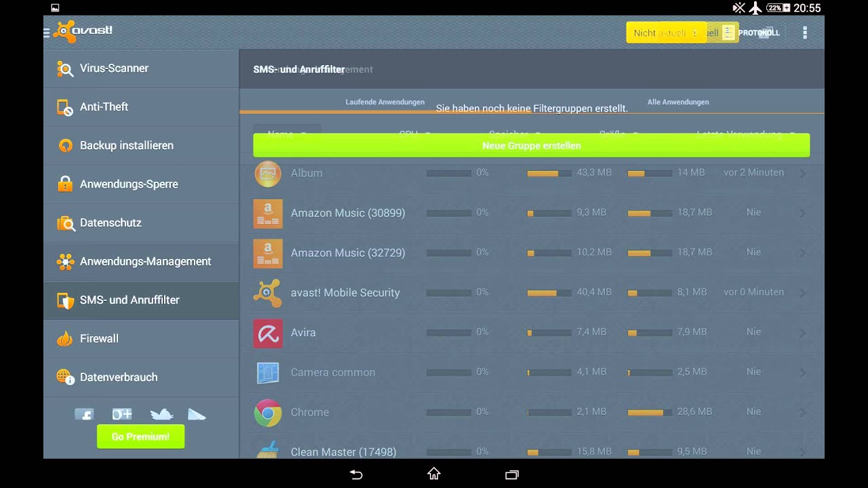
Task: Click the Firewall flame icon
Action: 65,339
